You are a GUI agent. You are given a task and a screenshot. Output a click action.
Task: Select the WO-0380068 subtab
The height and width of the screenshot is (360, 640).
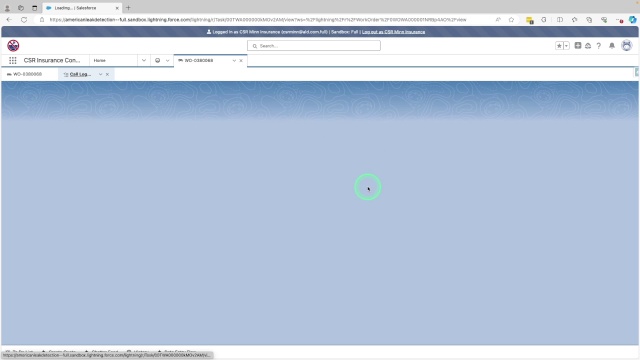(27, 74)
